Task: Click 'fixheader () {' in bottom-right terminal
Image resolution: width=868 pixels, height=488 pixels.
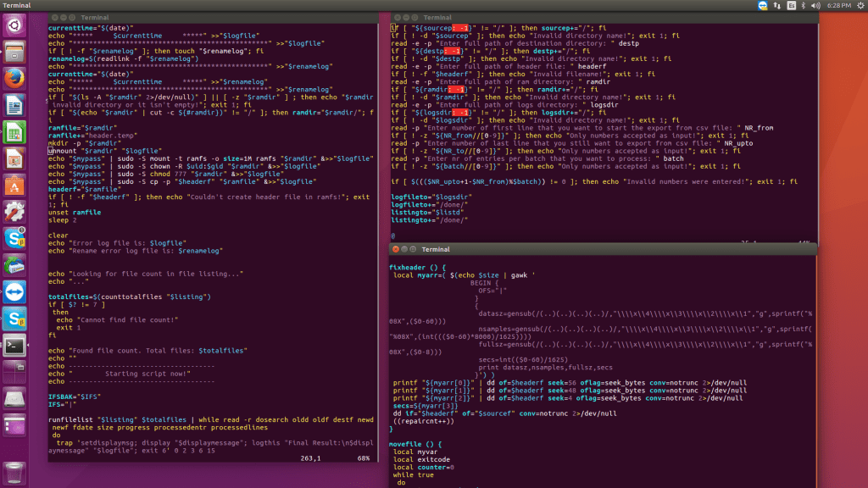Action: [417, 267]
